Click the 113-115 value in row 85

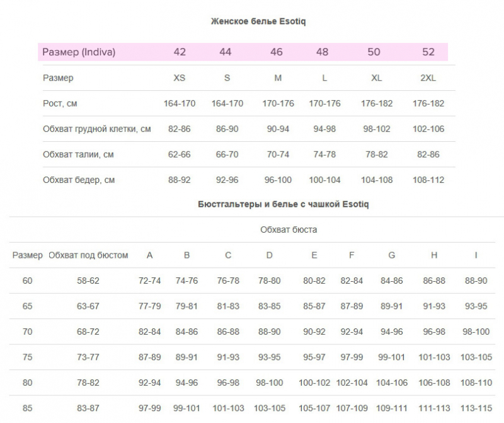point(476,409)
